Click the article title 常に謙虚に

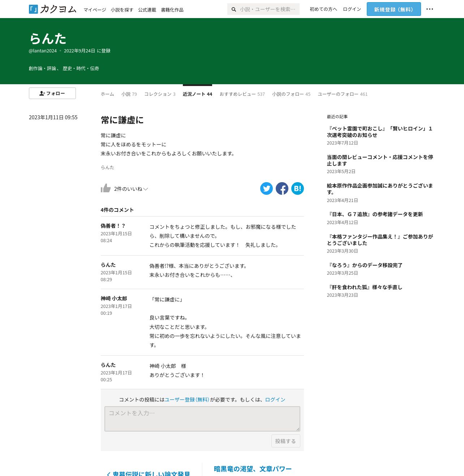[122, 120]
